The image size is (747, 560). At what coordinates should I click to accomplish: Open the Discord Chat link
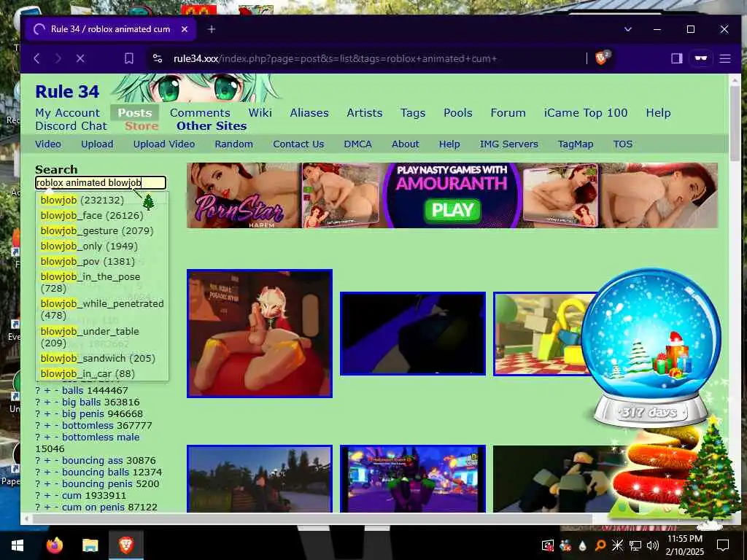(x=71, y=126)
